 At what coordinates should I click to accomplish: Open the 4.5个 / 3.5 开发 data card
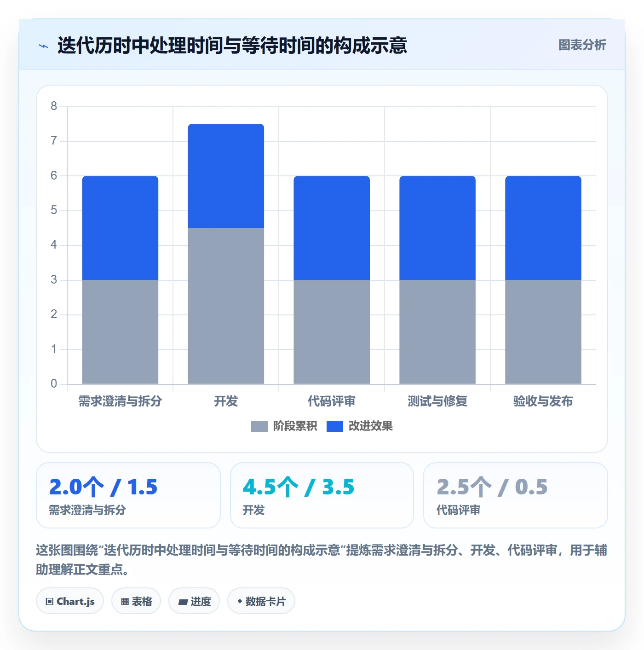tap(322, 495)
